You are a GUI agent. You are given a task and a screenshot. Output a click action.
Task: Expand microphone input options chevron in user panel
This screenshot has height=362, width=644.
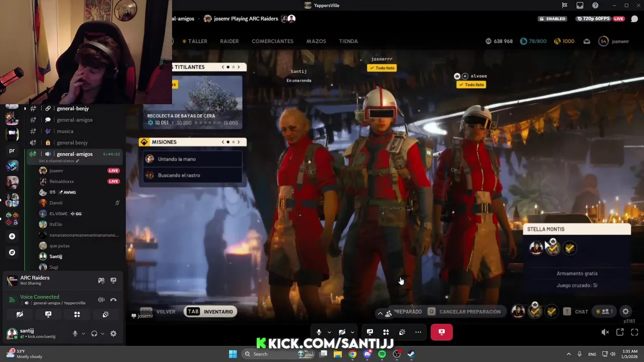[84, 333]
